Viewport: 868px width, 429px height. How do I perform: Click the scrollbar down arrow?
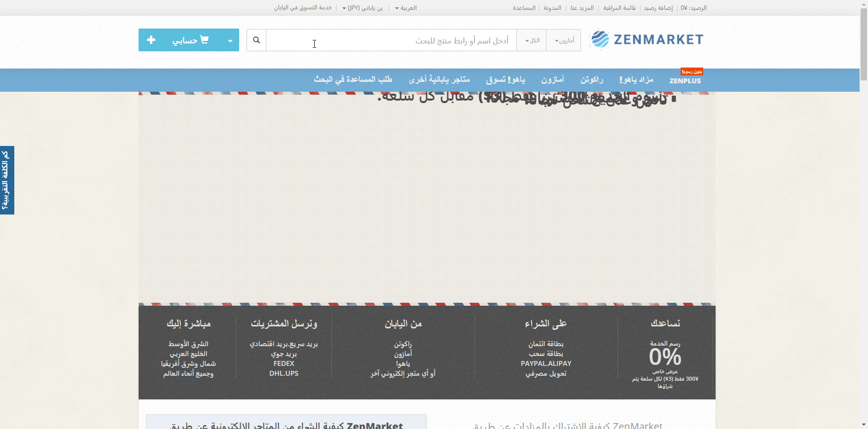pyautogui.click(x=864, y=425)
